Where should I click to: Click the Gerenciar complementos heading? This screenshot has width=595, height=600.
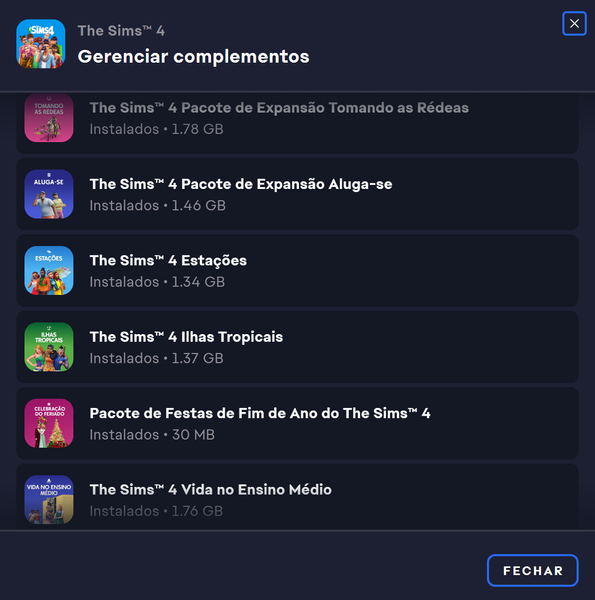click(194, 57)
